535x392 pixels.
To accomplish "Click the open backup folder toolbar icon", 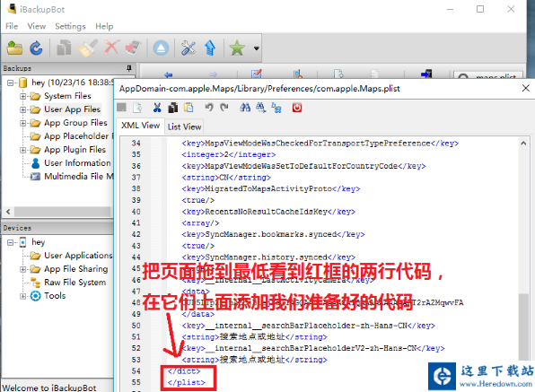I will (x=14, y=48).
